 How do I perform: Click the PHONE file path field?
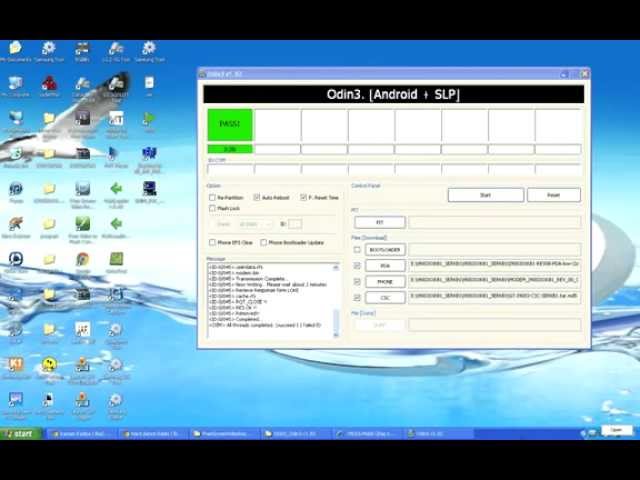495,281
